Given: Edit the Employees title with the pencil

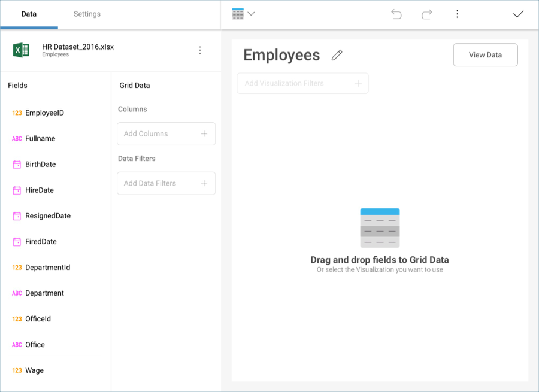Looking at the screenshot, I should coord(337,55).
